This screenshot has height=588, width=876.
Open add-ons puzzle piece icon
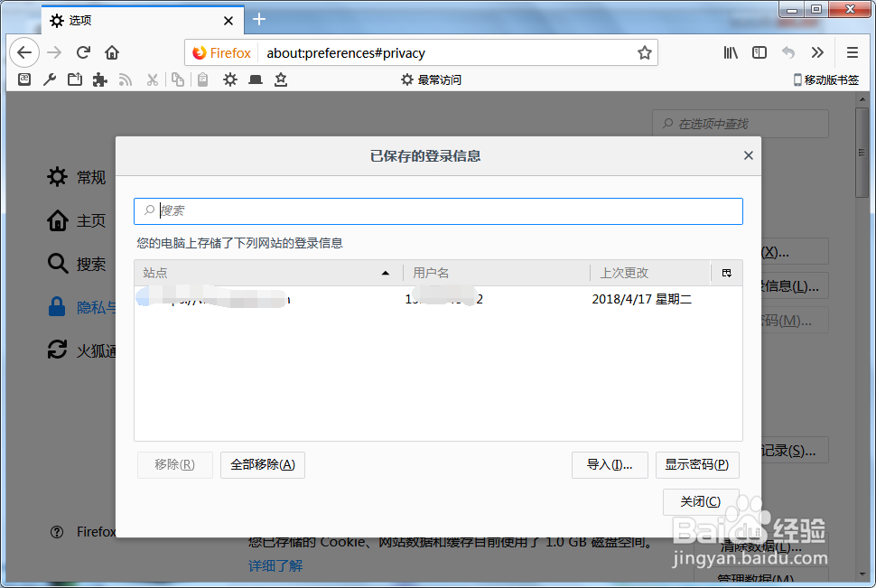[x=100, y=79]
